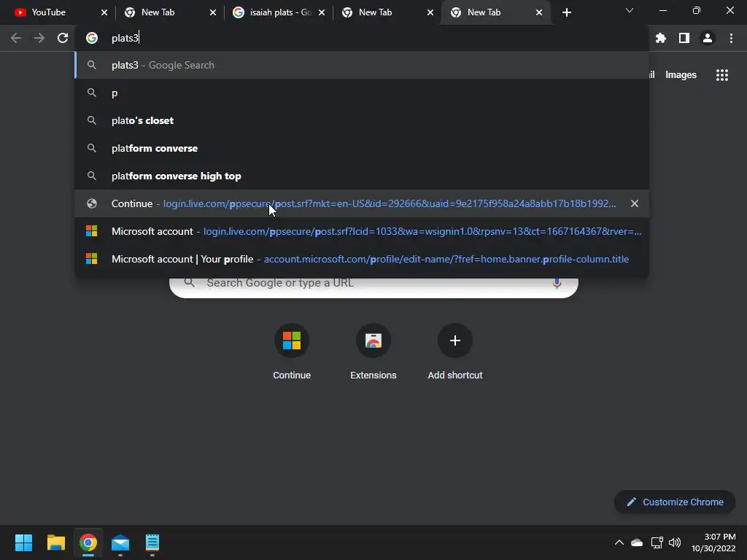Image resolution: width=747 pixels, height=560 pixels.
Task: Open network status tray icon
Action: click(657, 542)
